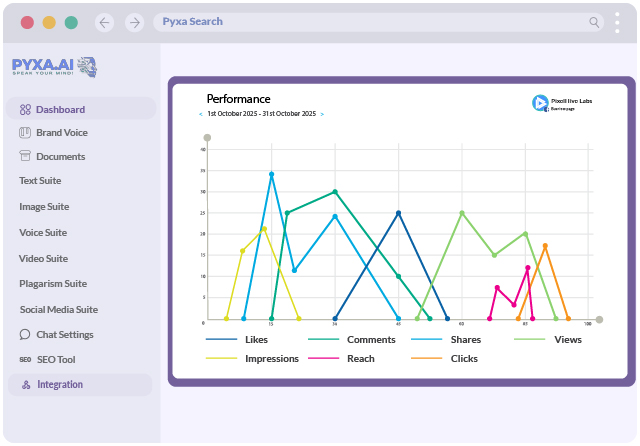This screenshot has height=446, width=640.
Task: Click the Brand Voice icon
Action: tap(25, 133)
